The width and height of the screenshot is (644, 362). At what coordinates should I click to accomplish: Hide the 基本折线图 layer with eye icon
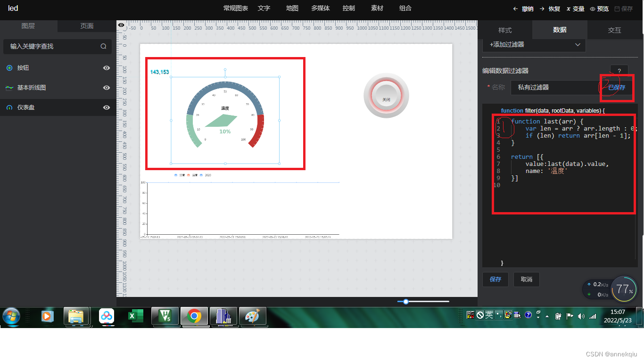(107, 88)
